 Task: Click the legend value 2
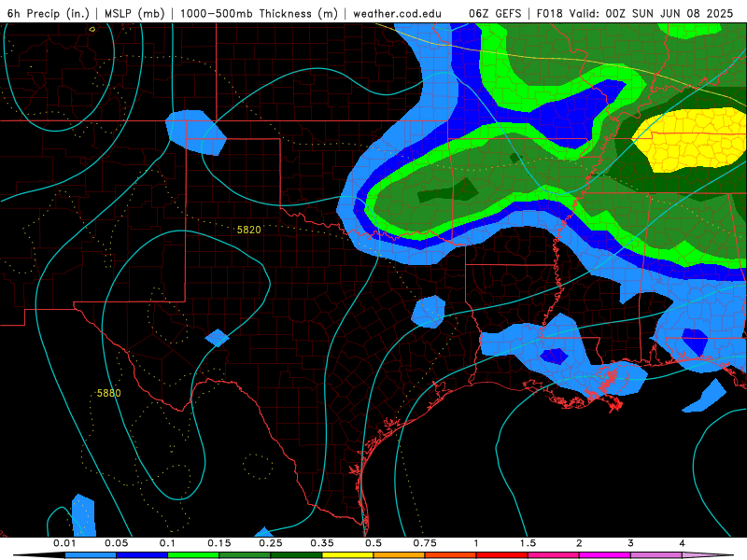tap(579, 543)
